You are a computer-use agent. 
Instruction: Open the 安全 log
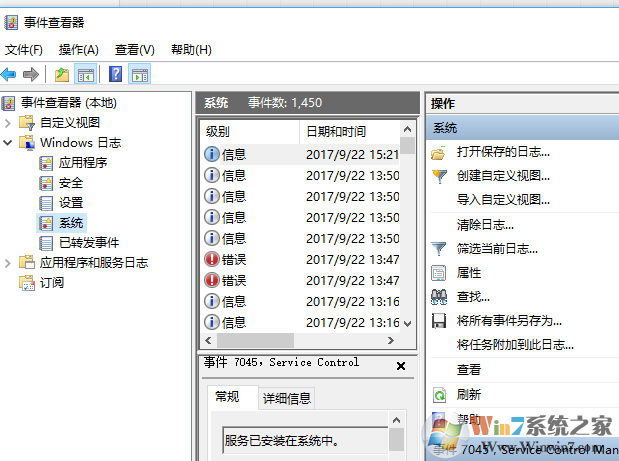[71, 183]
